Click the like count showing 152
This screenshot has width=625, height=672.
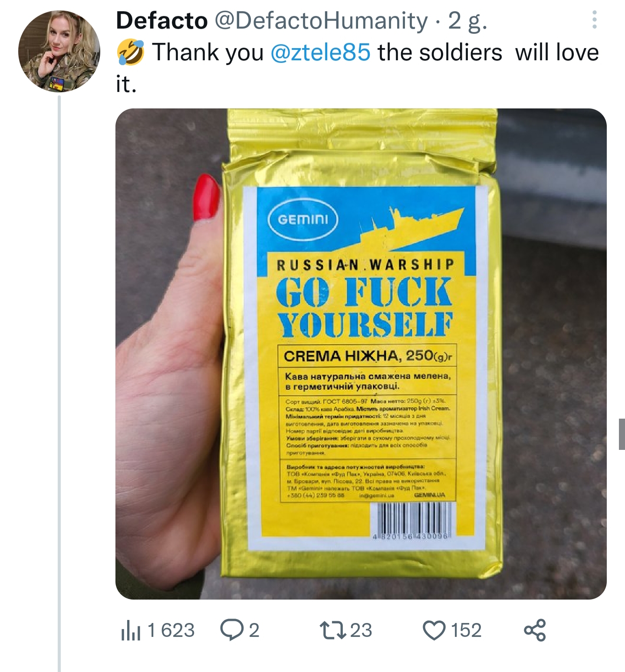pos(466,630)
